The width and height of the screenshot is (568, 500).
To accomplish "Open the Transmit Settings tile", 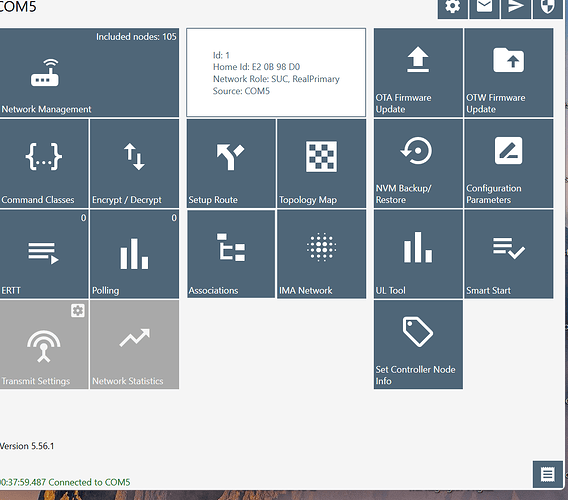I will tap(44, 345).
